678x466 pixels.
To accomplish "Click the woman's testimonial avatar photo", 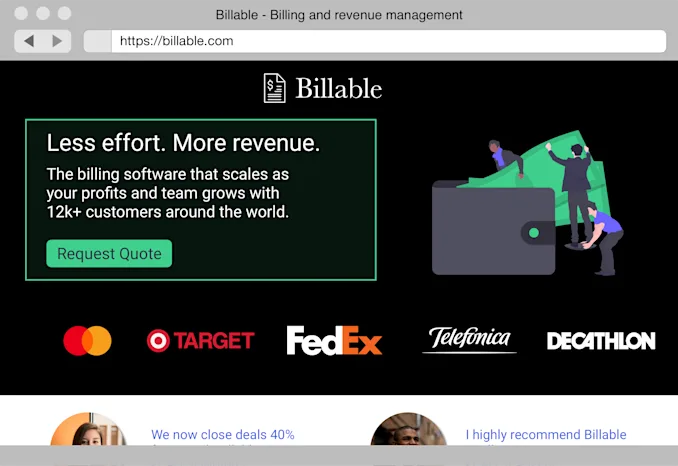I will [89, 429].
